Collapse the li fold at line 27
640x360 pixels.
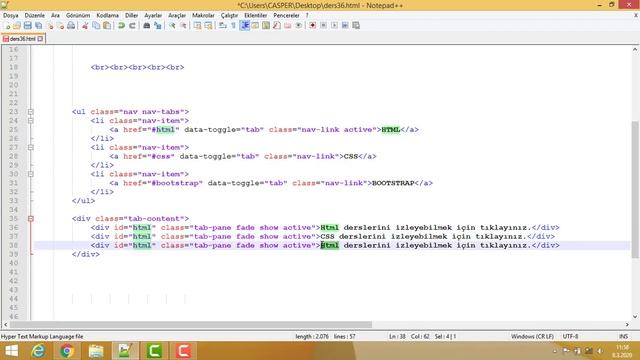[31, 147]
